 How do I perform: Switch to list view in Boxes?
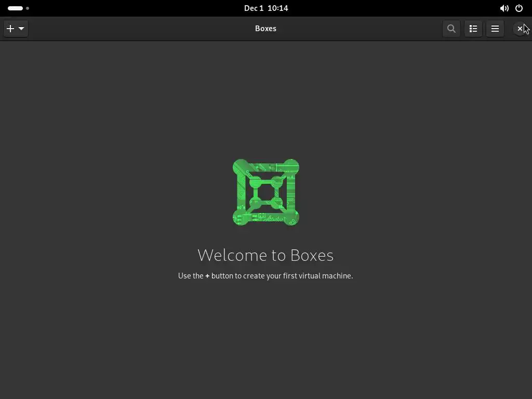pyautogui.click(x=473, y=29)
